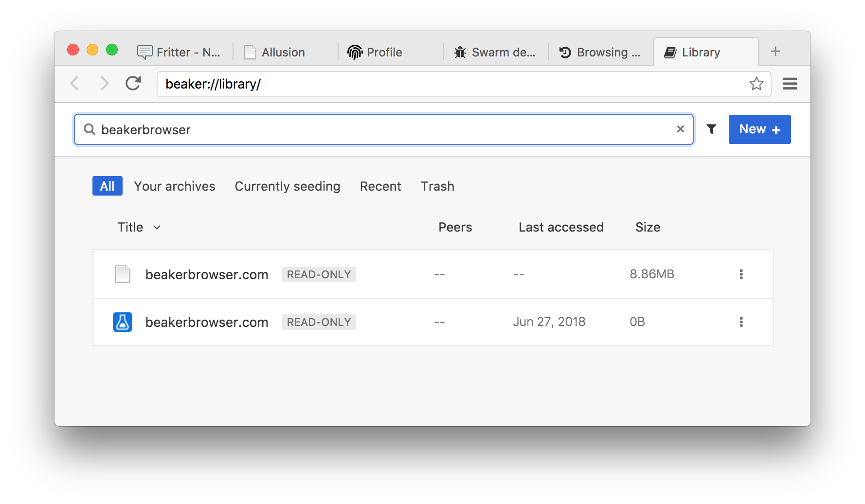Image resolution: width=865 pixels, height=504 pixels.
Task: Open the options menu for the 8.86MB archive
Action: click(741, 274)
